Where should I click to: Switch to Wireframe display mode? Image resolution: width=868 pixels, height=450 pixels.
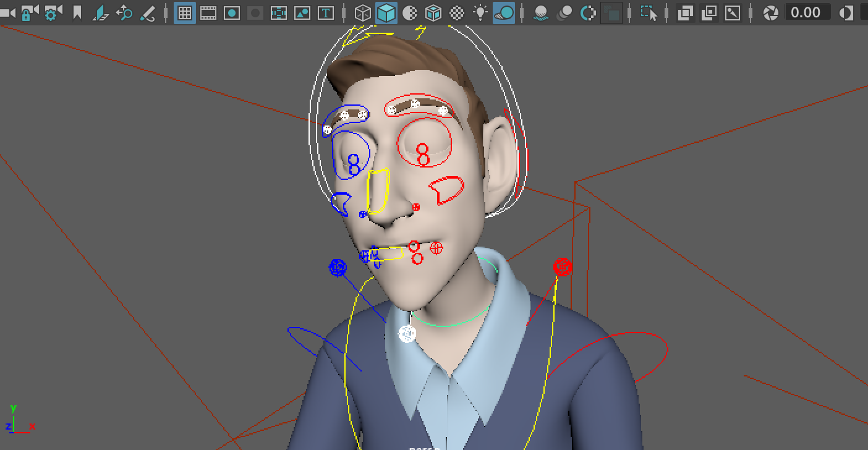click(363, 12)
